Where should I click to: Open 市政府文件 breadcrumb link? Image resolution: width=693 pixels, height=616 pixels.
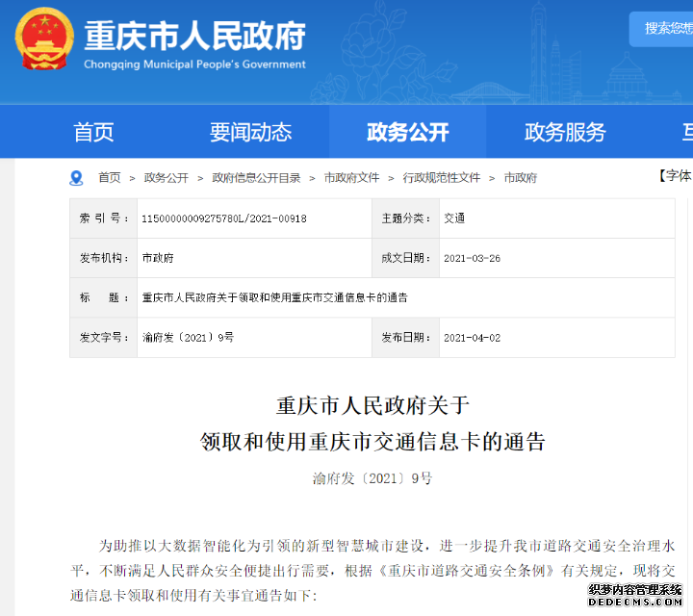352,178
